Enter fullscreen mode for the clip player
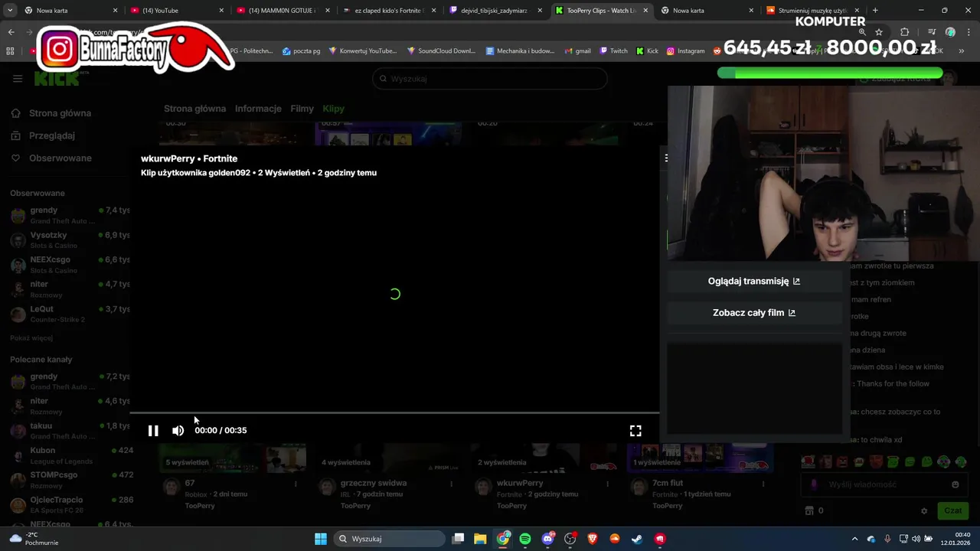This screenshot has width=980, height=551. point(635,431)
